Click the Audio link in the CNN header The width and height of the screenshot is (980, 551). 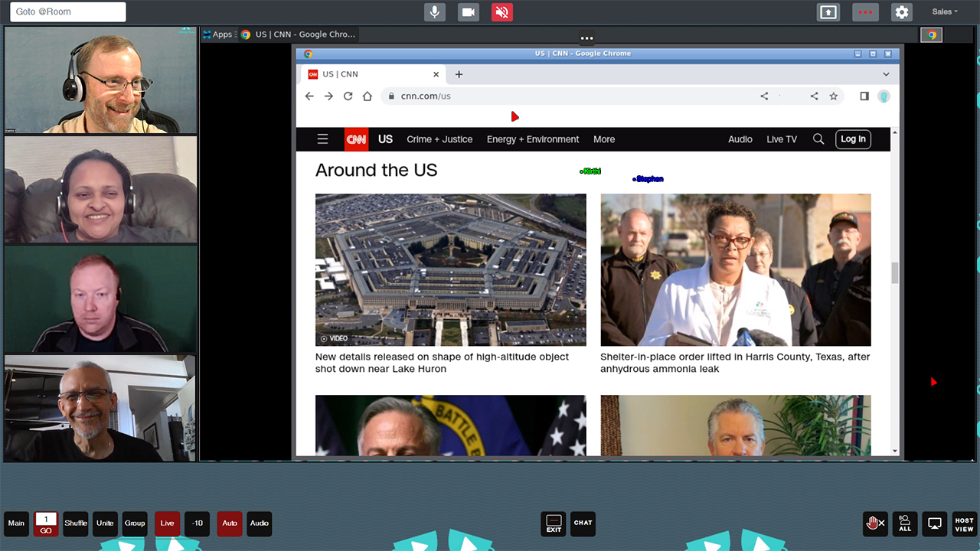click(x=740, y=139)
